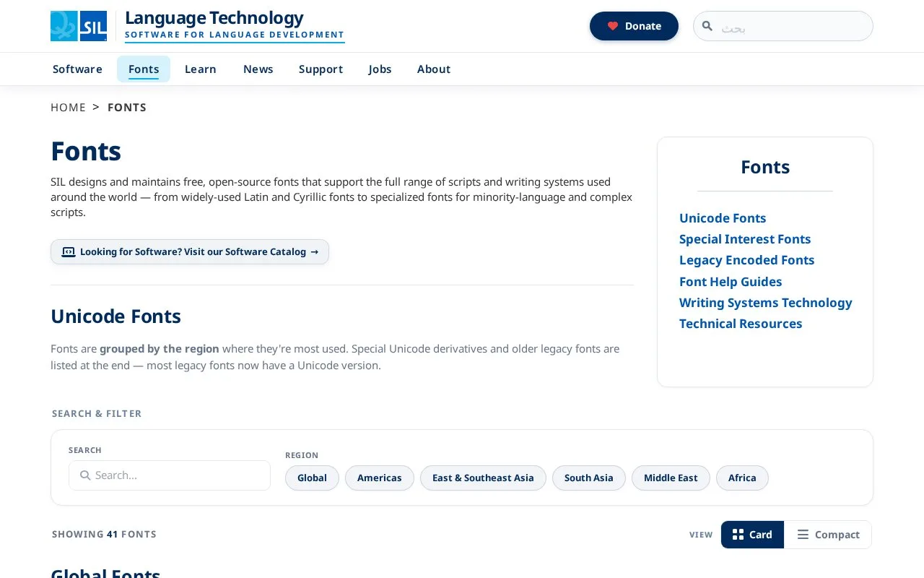Click the 'SHOWING 41 FONTS' count text
Screen dimensions: 924x578
click(104, 535)
